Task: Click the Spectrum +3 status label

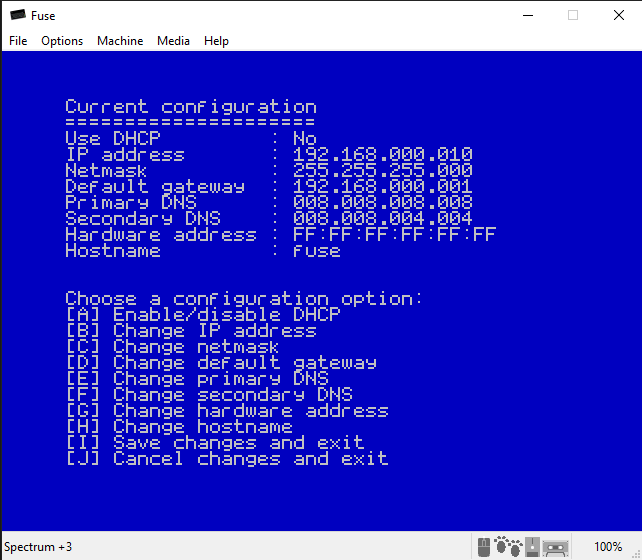Action: (38, 547)
